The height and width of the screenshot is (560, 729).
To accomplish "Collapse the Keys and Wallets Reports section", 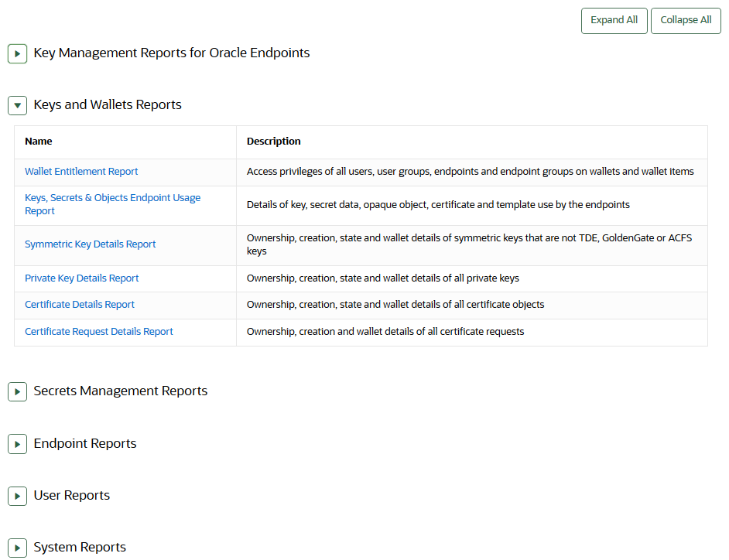I will point(17,105).
